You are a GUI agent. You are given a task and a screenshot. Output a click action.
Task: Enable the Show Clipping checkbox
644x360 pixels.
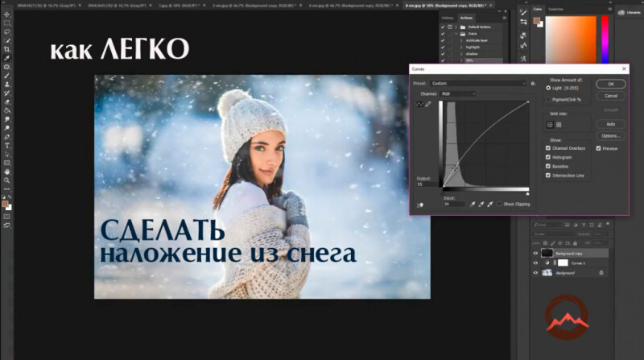499,204
